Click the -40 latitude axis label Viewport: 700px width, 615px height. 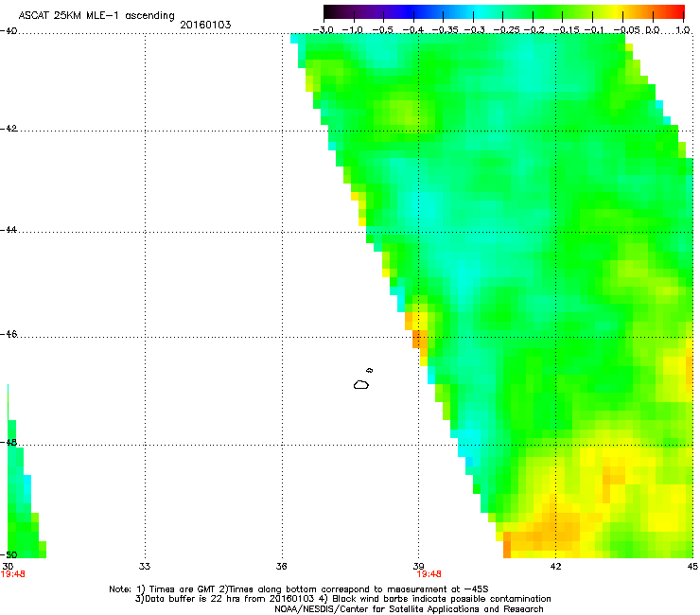[x=9, y=31]
